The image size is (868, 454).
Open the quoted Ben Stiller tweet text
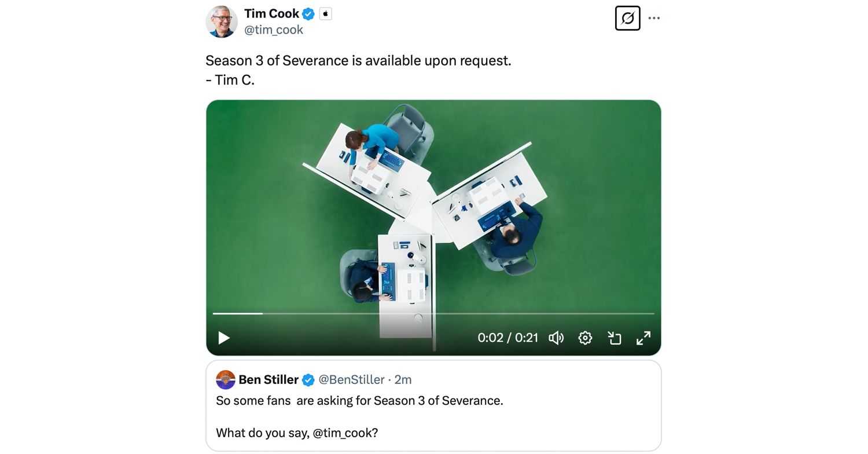[x=359, y=416]
